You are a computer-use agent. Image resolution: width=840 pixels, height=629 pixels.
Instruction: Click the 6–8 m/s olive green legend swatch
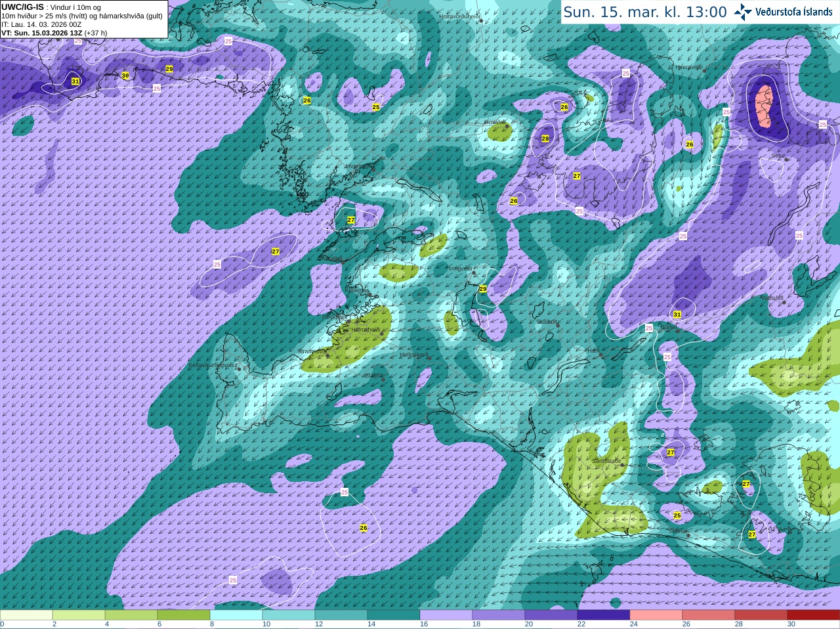[184, 615]
